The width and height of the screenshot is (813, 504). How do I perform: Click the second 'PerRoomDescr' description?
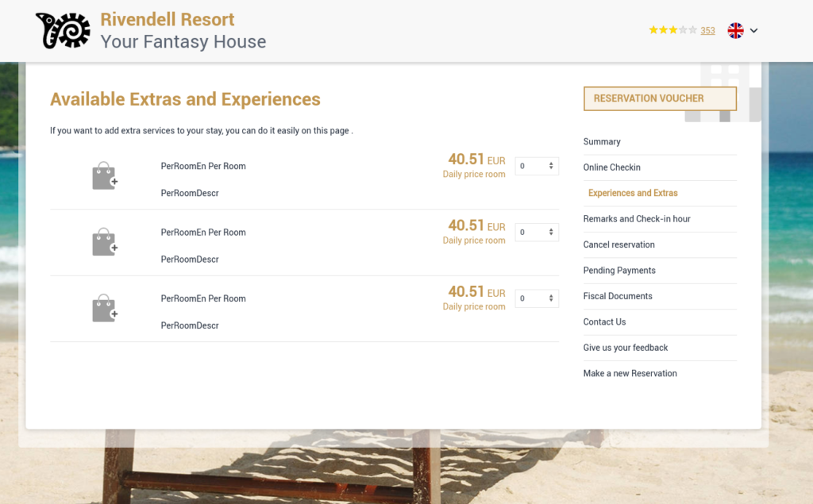pos(190,260)
